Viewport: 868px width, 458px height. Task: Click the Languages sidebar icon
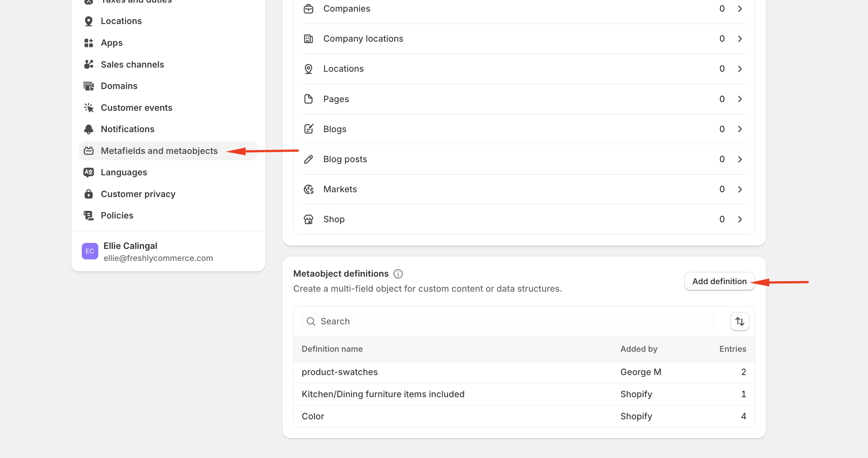(x=89, y=172)
